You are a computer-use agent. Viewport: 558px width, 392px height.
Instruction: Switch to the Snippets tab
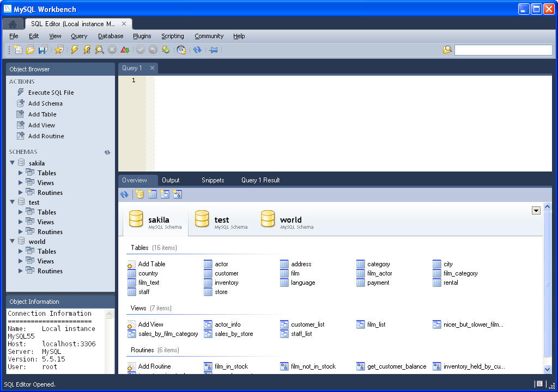tap(213, 180)
